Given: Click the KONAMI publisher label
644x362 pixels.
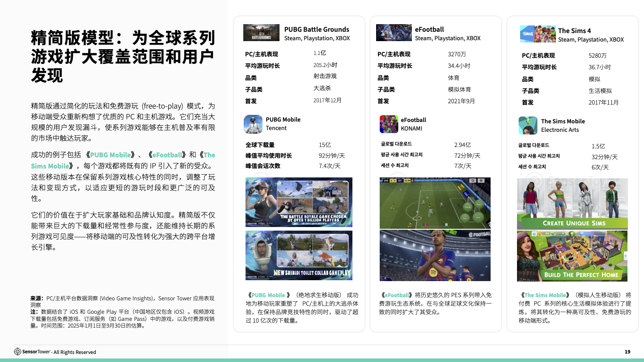Looking at the screenshot, I should pos(411,128).
